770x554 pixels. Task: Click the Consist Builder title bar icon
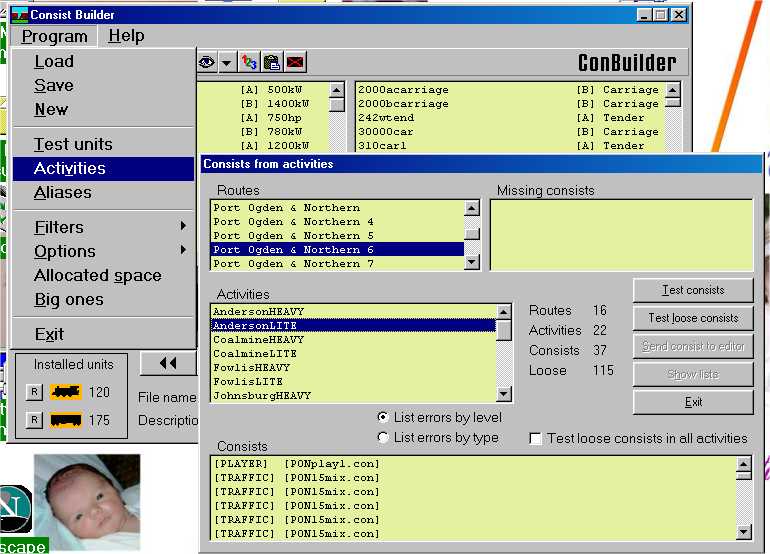(20, 15)
